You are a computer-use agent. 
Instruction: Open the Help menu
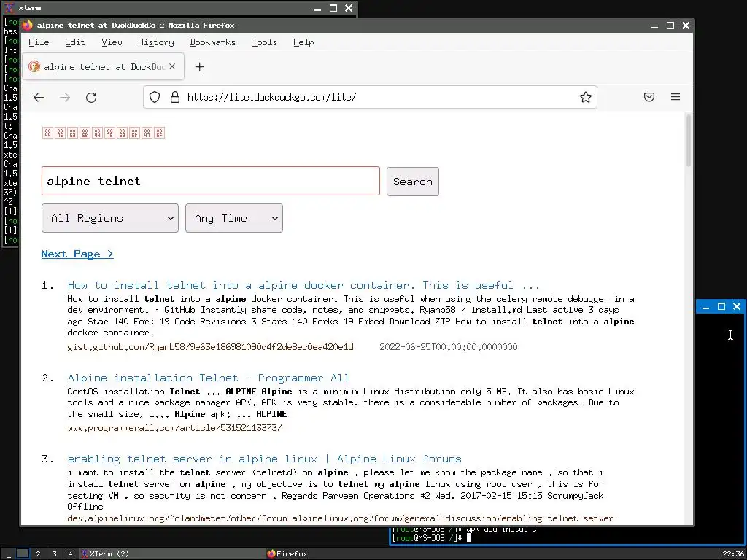pos(303,42)
